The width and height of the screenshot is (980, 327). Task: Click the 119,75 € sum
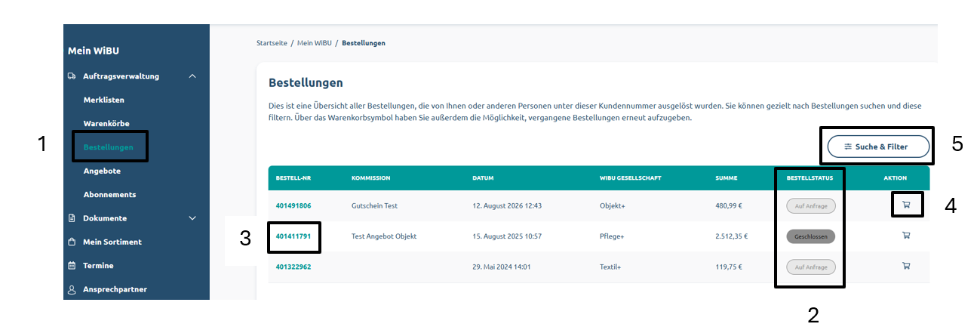point(728,267)
